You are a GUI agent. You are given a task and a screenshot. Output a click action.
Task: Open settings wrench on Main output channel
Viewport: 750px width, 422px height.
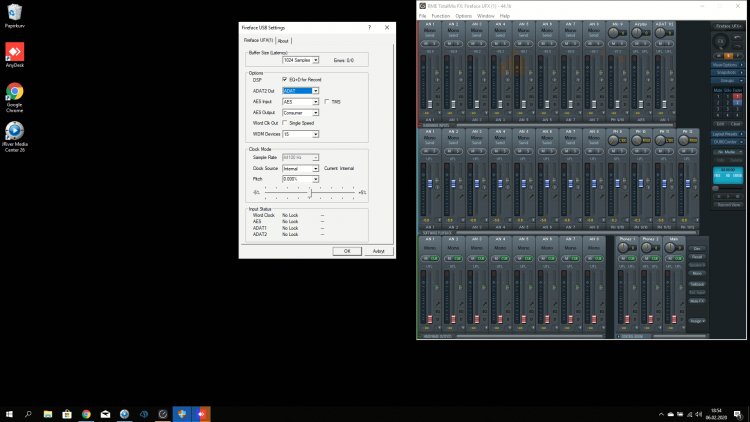(x=682, y=304)
